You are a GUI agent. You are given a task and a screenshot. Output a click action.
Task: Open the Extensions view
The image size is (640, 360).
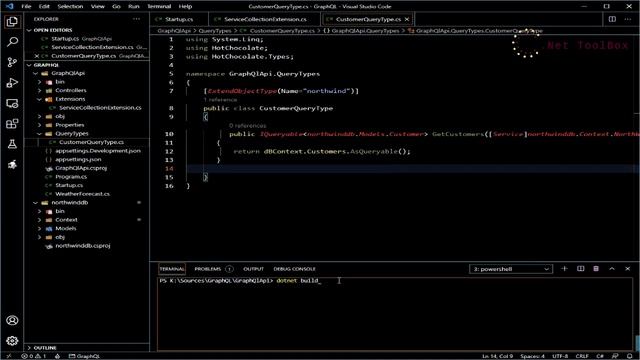click(12, 124)
